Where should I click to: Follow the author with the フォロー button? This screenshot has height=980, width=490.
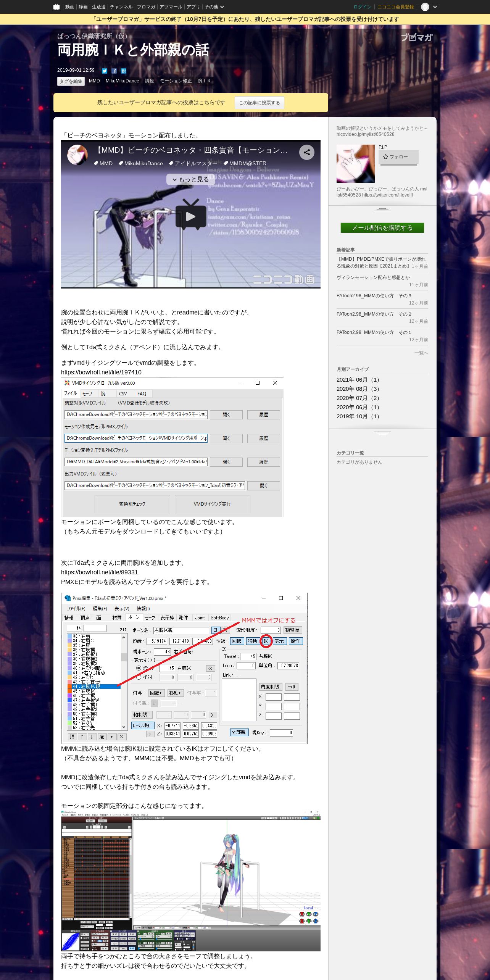[398, 157]
